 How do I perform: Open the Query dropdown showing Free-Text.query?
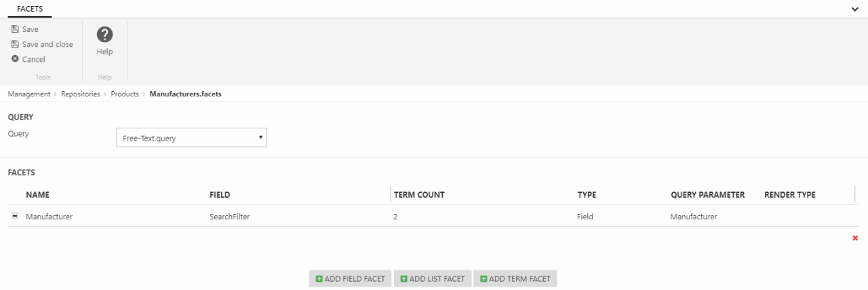tap(191, 138)
